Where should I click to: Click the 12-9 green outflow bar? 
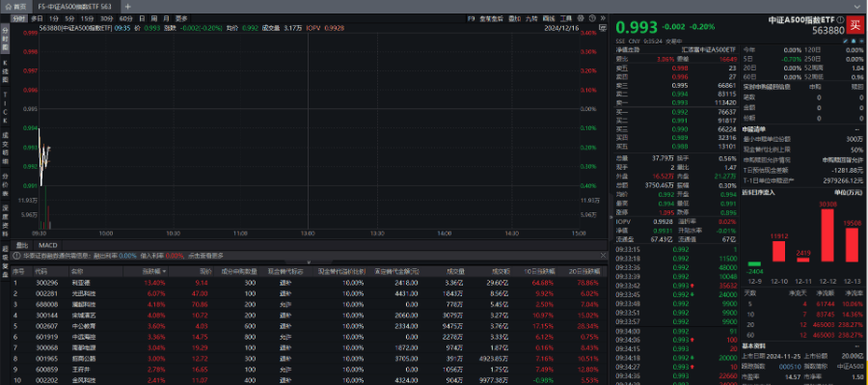coord(754,263)
